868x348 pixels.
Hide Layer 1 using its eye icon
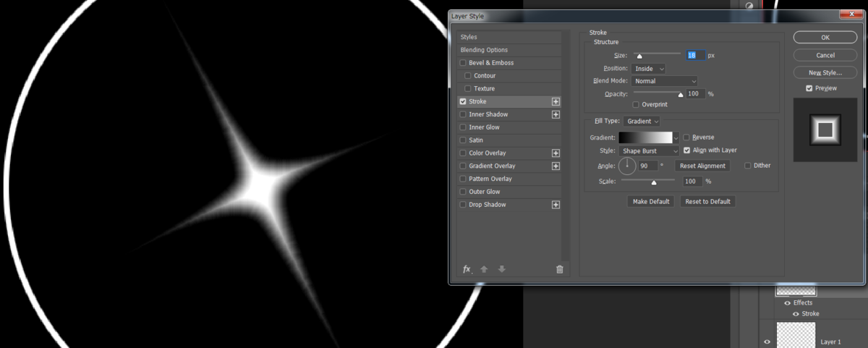768,341
